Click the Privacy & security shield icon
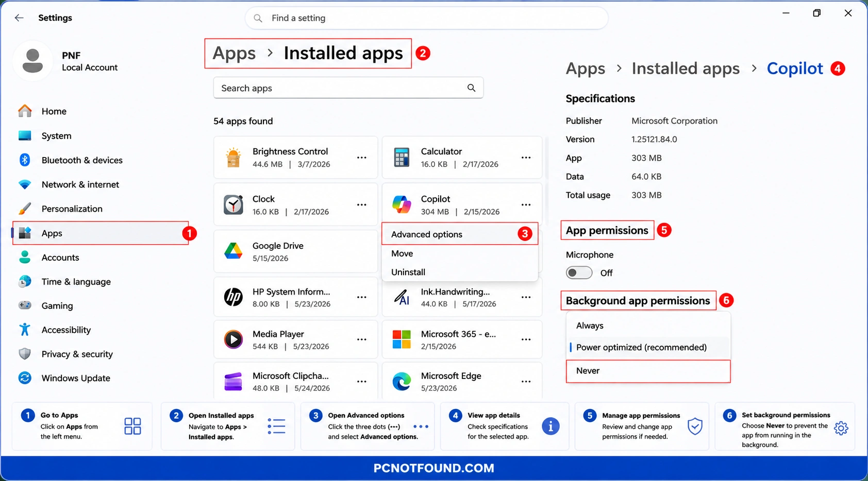The image size is (868, 481). click(25, 354)
